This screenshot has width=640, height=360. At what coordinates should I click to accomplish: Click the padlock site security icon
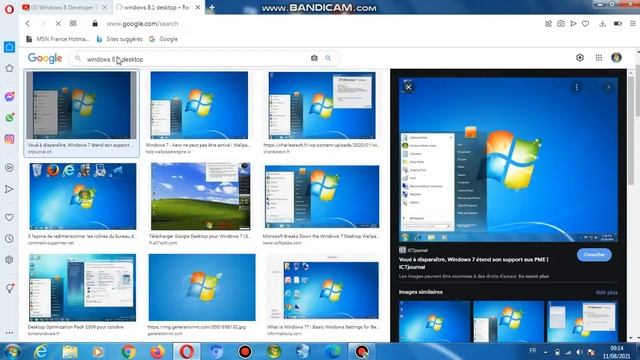(95, 24)
